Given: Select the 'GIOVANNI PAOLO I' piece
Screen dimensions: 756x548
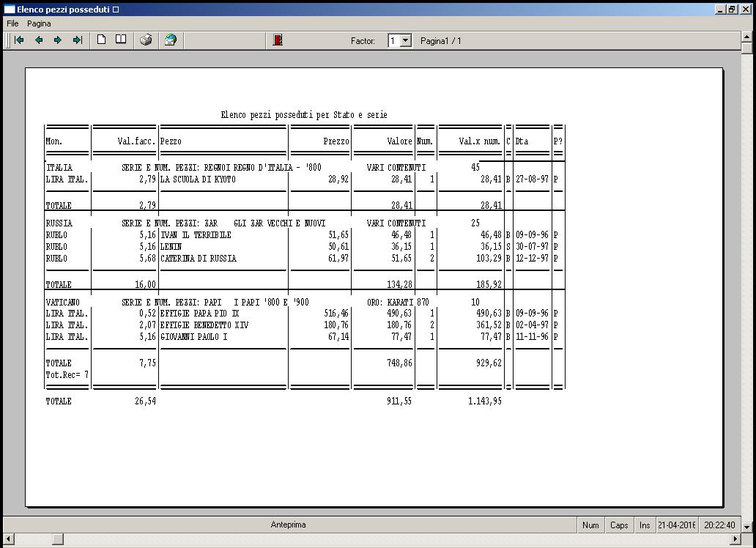Looking at the screenshot, I should pyautogui.click(x=194, y=337).
